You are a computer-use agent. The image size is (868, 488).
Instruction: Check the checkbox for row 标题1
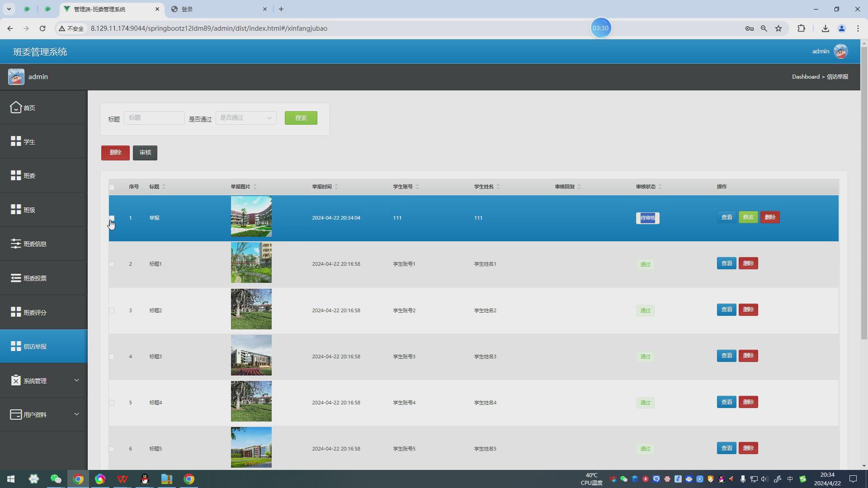(112, 264)
